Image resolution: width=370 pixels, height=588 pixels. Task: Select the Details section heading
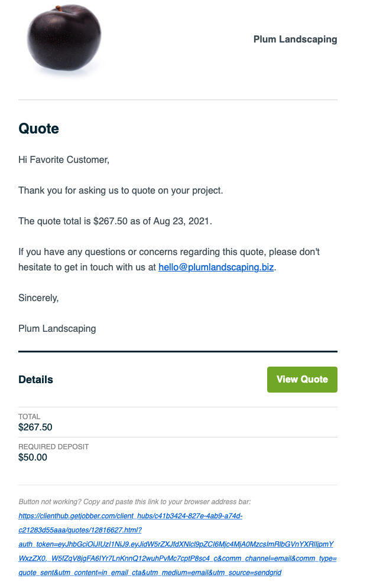coord(35,380)
